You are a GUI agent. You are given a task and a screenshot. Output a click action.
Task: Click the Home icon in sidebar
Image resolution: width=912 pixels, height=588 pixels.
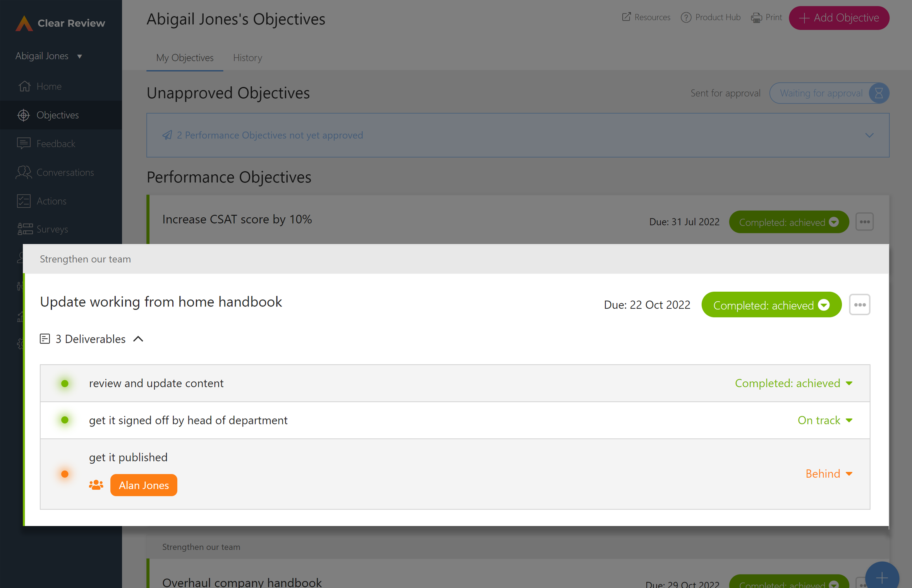tap(24, 86)
